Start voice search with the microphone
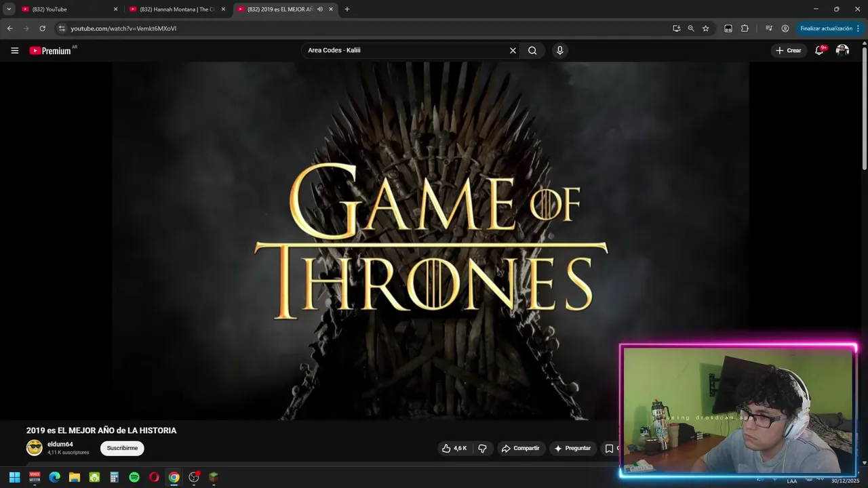Screen dimensions: 868x488 pos(559,50)
